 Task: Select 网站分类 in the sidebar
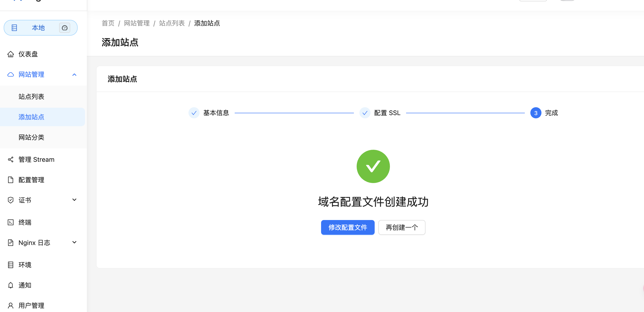coord(31,137)
